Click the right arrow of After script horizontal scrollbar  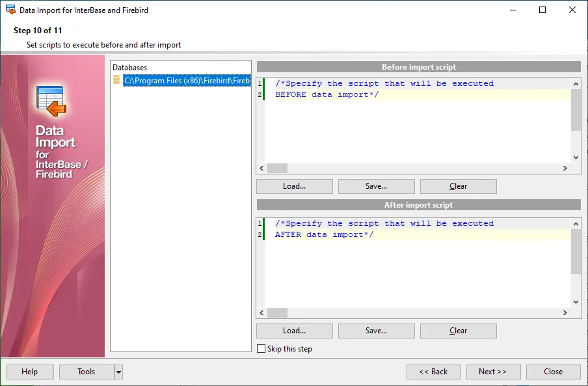tap(565, 312)
